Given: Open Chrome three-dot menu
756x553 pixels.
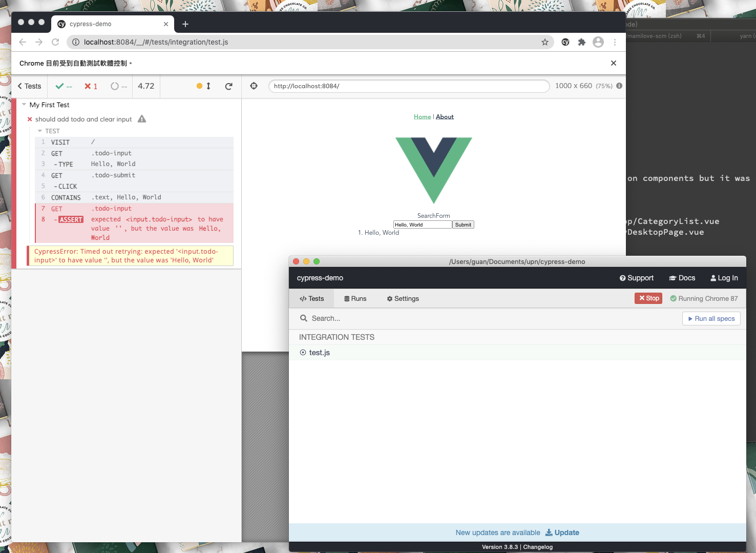Looking at the screenshot, I should (x=615, y=42).
